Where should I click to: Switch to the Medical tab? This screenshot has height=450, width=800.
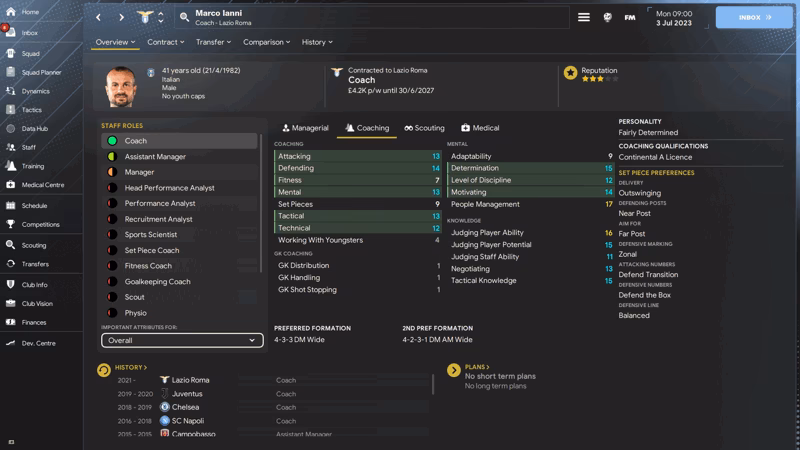pos(480,128)
